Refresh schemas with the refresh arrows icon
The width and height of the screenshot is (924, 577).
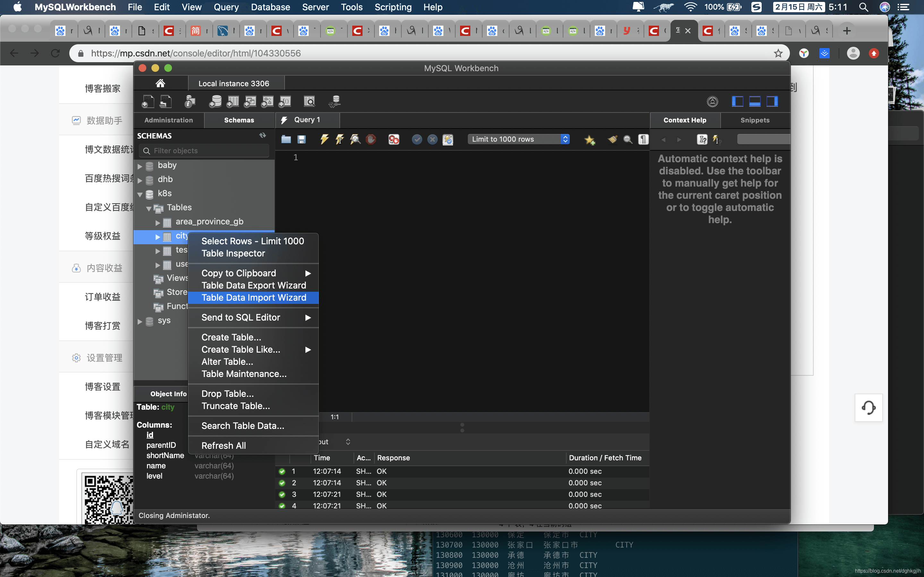(263, 136)
